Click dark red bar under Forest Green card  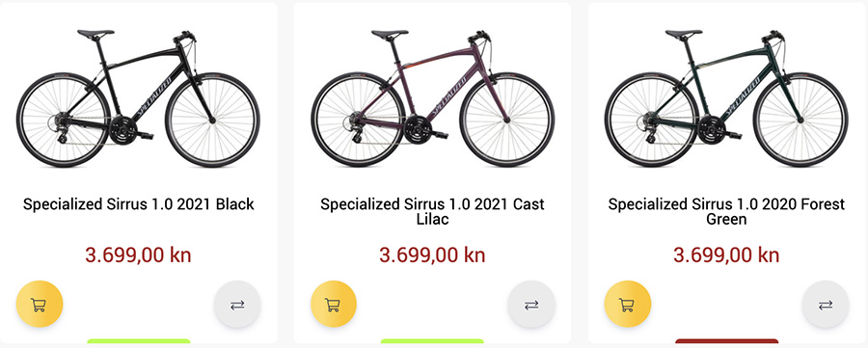pyautogui.click(x=726, y=341)
